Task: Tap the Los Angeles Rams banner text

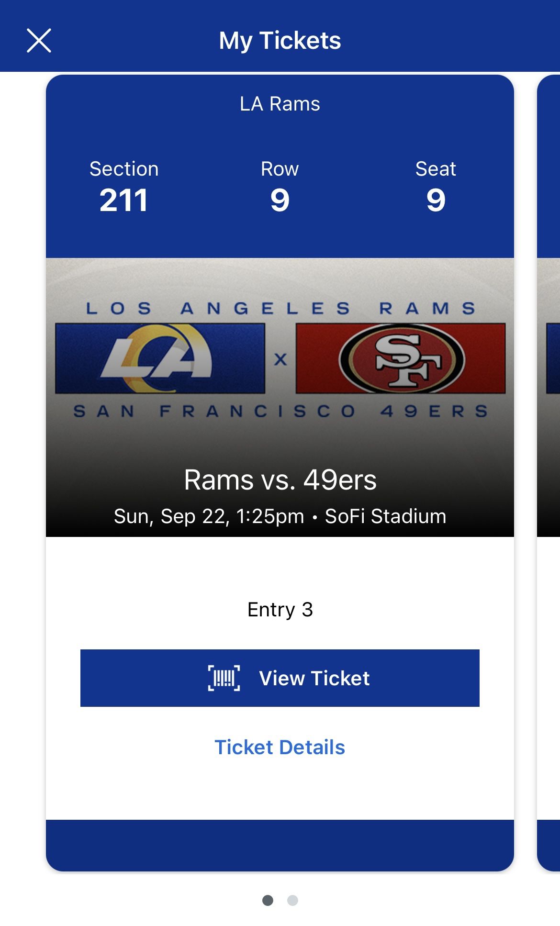Action: 280,308
